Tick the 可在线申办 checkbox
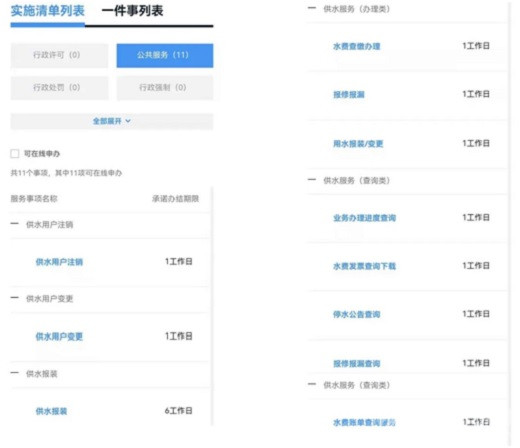The width and height of the screenshot is (520, 448). point(15,154)
